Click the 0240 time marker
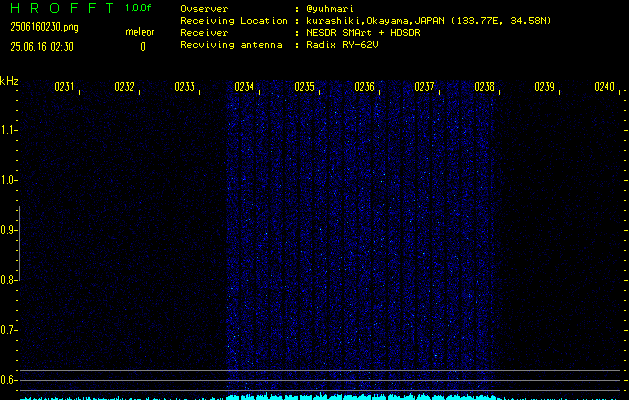Image resolution: width=629 pixels, height=400 pixels. [605, 87]
